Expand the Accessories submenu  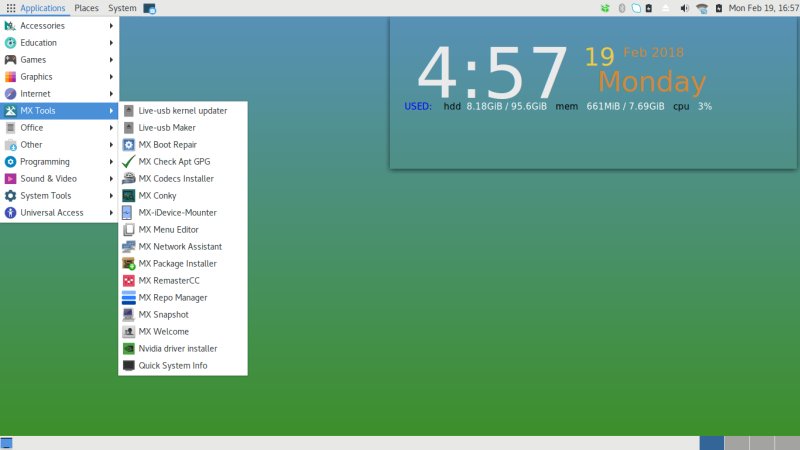[x=42, y=26]
